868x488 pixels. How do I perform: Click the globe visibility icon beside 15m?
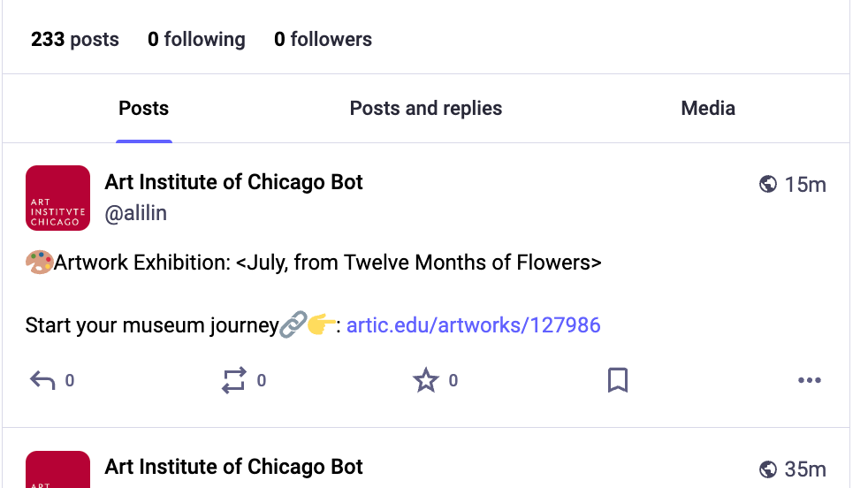click(x=768, y=184)
